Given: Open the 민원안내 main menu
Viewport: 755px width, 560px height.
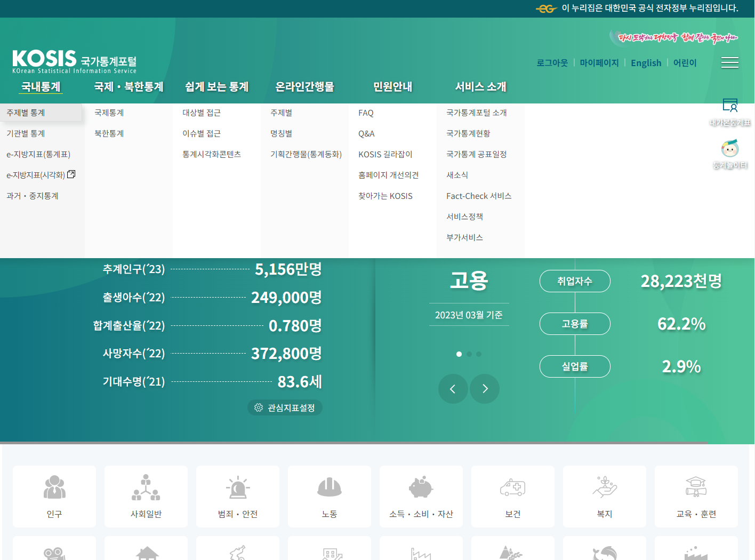Looking at the screenshot, I should pyautogui.click(x=393, y=87).
